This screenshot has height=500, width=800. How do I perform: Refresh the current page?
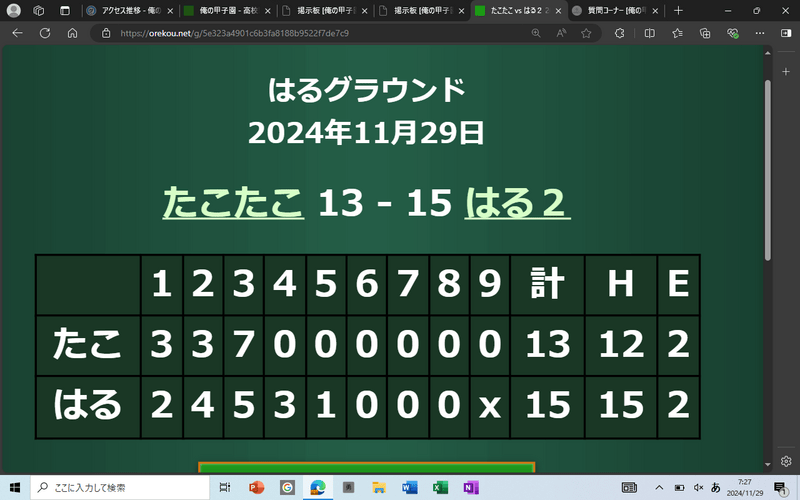point(45,33)
